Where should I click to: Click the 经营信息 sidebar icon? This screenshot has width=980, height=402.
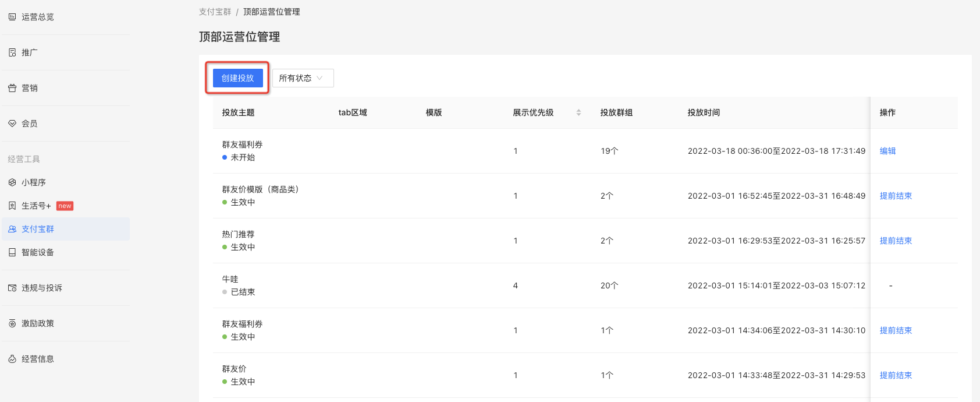[12, 359]
